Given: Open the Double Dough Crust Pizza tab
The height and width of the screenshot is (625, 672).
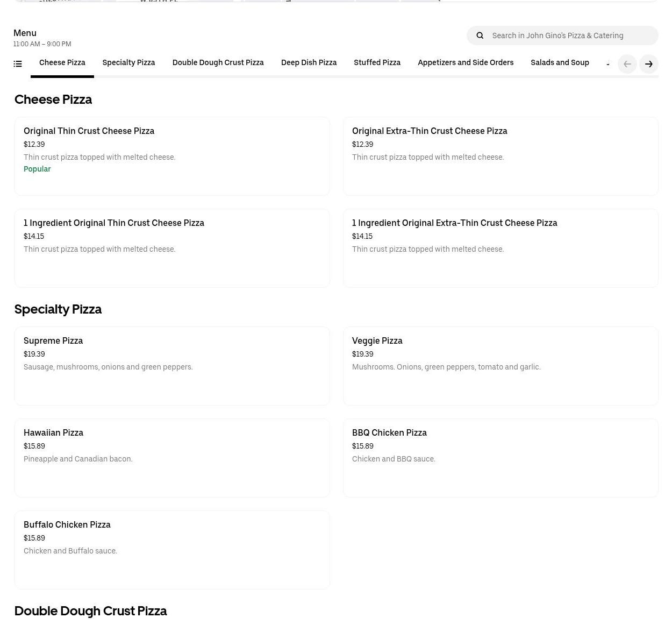Looking at the screenshot, I should (x=218, y=63).
